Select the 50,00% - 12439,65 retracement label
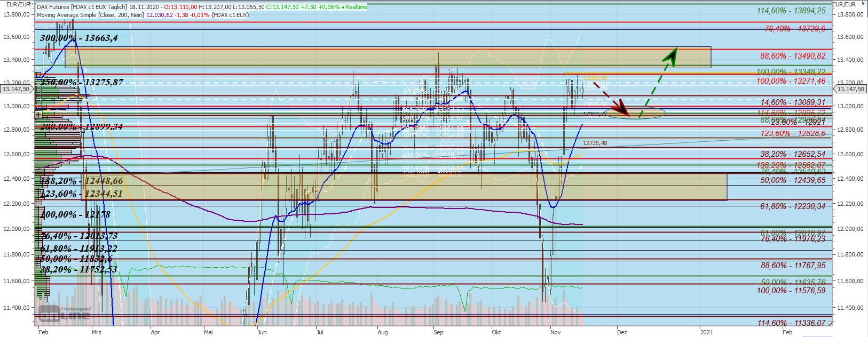The width and height of the screenshot is (868, 337). point(793,181)
